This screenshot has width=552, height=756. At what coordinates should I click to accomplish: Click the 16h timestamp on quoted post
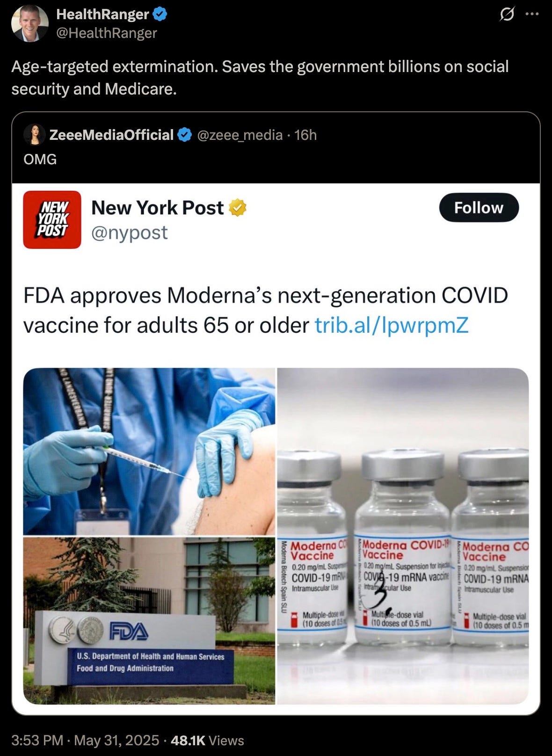click(x=305, y=135)
